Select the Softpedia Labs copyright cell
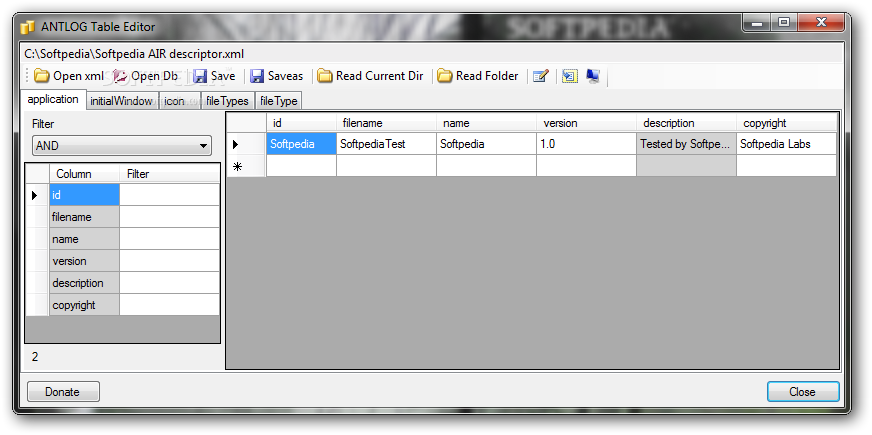 coord(786,144)
